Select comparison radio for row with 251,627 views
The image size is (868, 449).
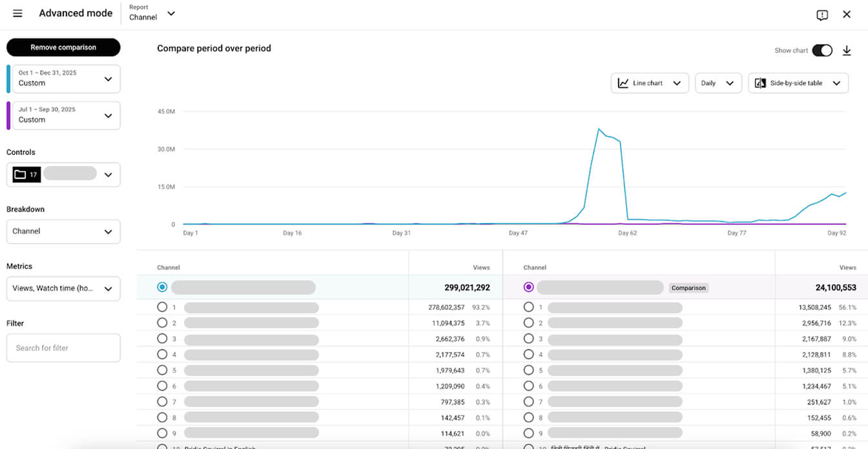[x=529, y=402]
